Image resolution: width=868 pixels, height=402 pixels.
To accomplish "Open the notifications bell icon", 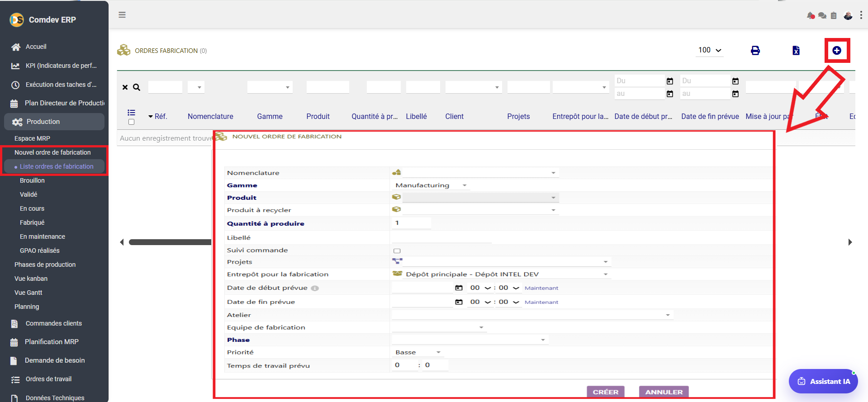I will [811, 16].
